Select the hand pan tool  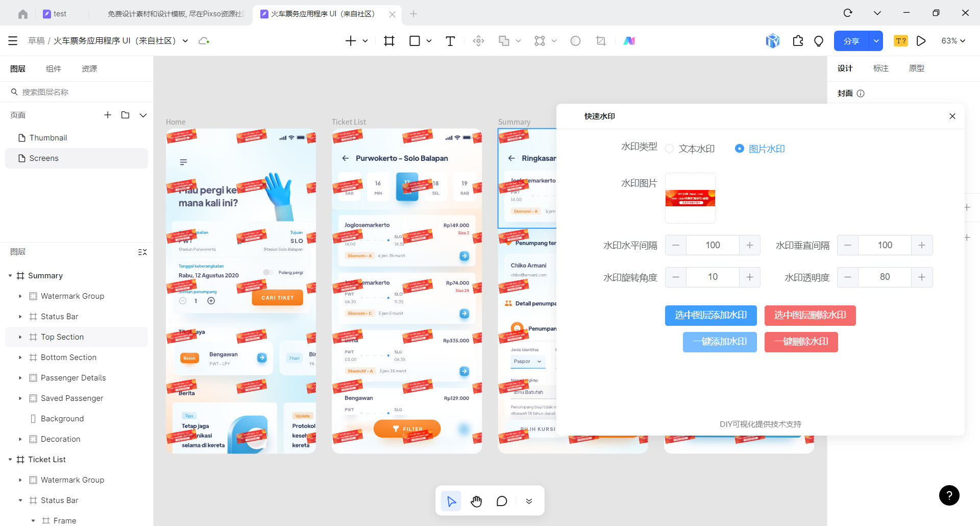476,501
